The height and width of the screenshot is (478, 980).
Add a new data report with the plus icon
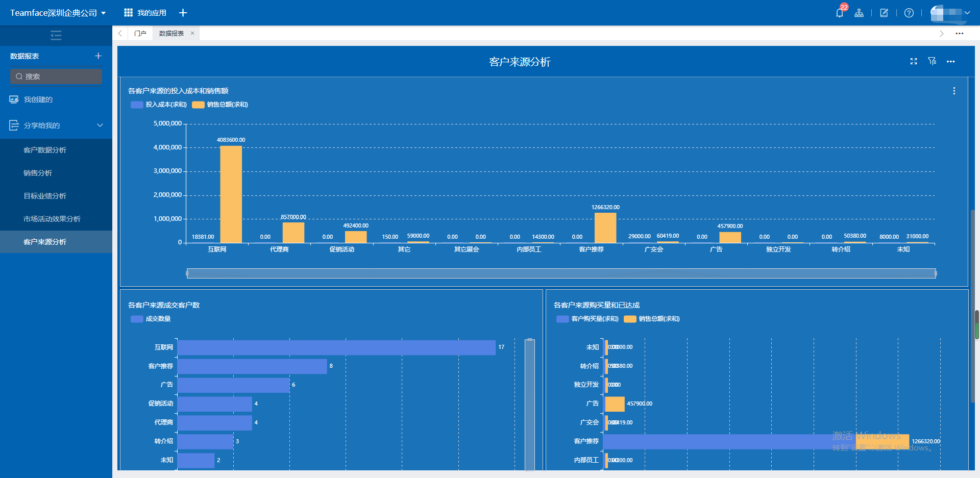(x=98, y=56)
